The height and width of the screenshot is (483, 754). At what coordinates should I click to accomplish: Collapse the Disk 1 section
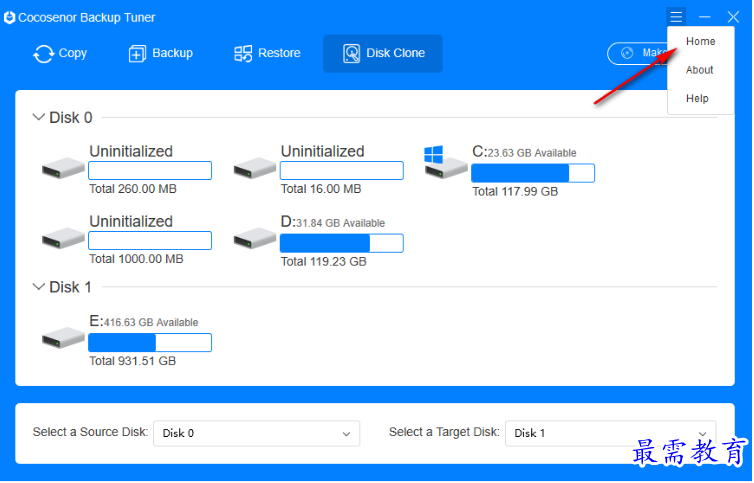click(38, 287)
